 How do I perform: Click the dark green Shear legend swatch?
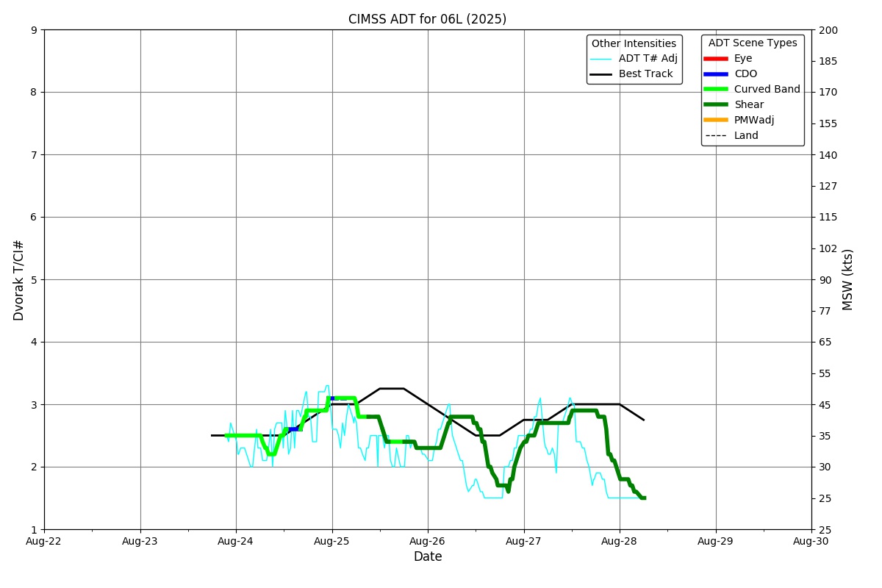(715, 105)
